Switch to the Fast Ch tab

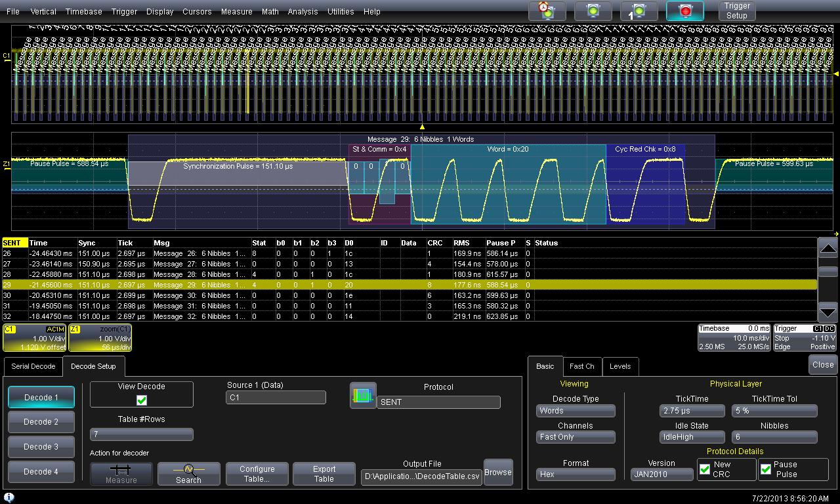click(x=581, y=366)
